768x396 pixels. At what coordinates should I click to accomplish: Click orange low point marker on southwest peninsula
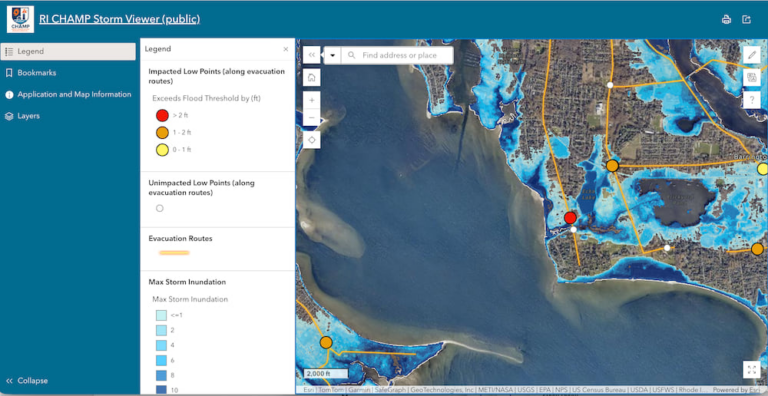pyautogui.click(x=326, y=342)
